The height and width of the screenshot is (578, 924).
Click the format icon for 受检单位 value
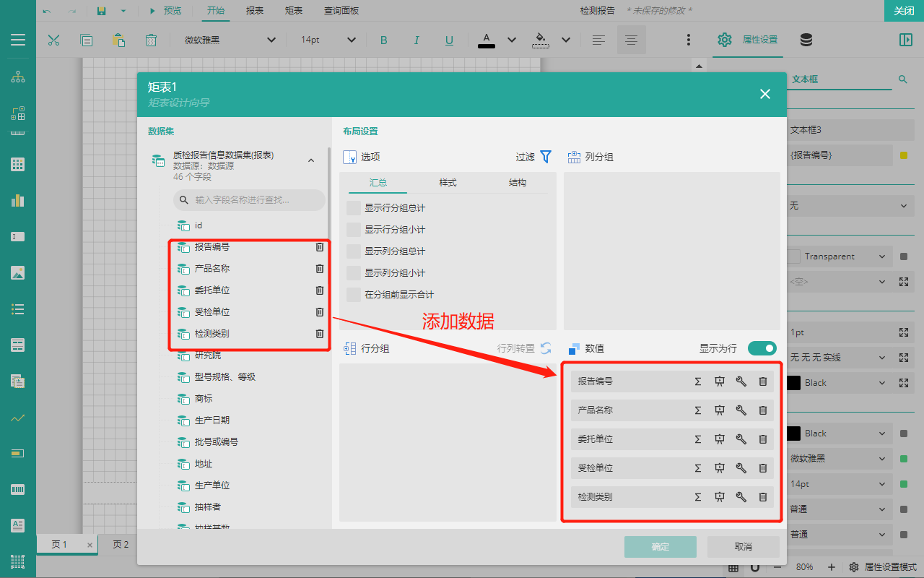pyautogui.click(x=719, y=468)
